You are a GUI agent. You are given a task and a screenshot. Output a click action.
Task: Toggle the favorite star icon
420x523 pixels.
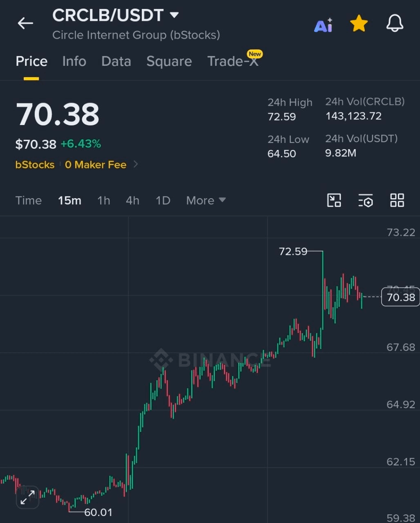[359, 24]
